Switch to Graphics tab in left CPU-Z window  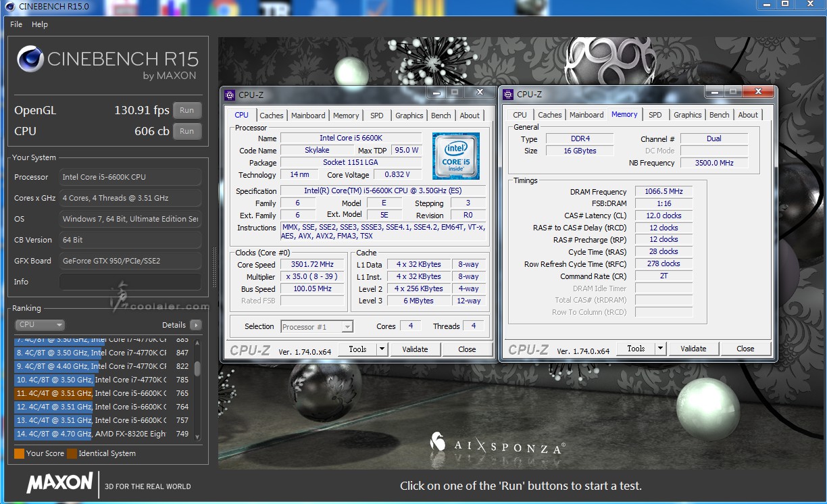[409, 116]
